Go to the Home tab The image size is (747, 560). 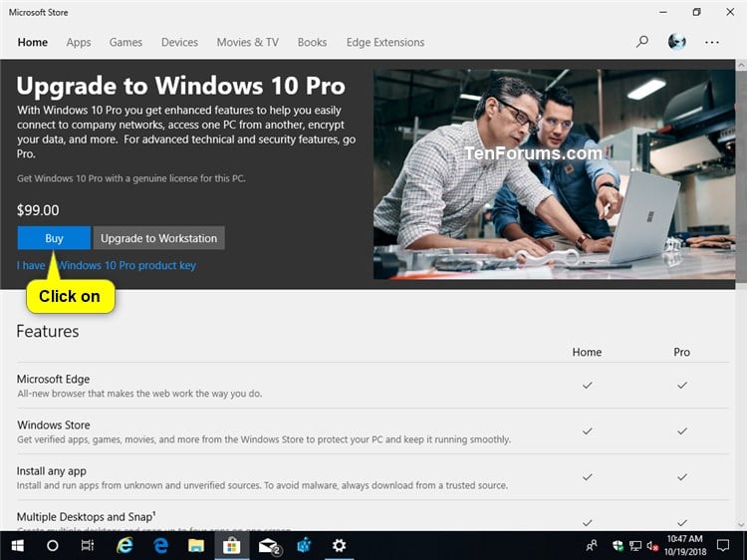click(33, 43)
